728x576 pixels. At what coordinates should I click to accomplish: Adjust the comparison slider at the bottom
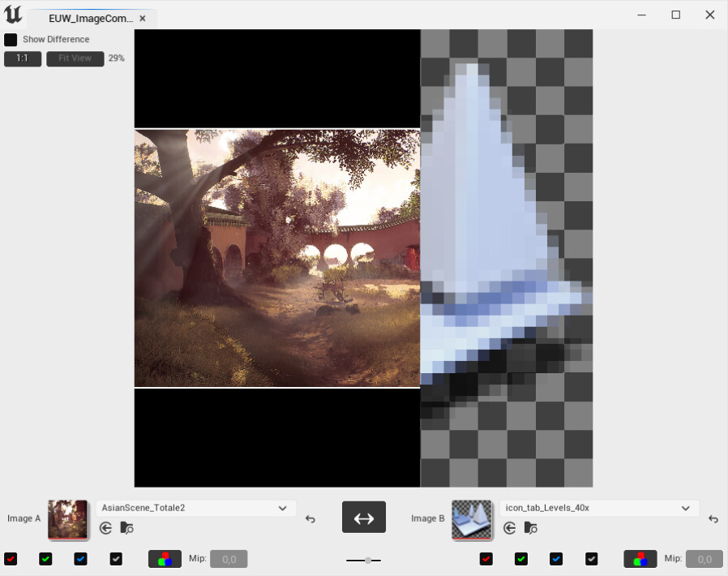(366, 559)
